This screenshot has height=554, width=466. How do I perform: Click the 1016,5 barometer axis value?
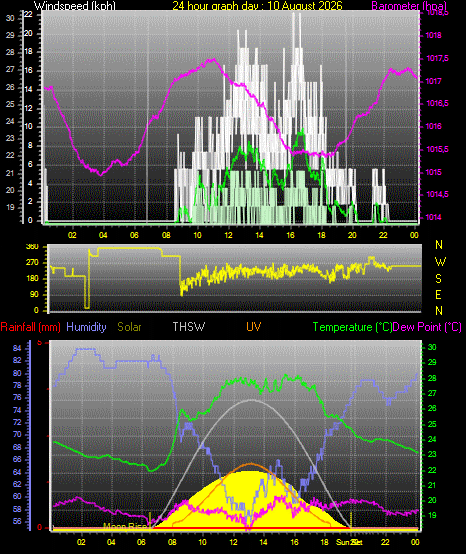(x=437, y=104)
